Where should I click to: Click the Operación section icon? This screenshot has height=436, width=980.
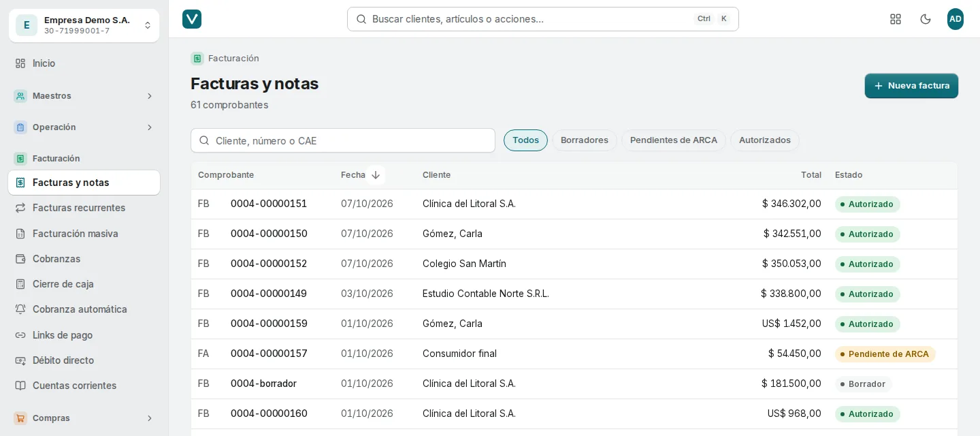20,127
